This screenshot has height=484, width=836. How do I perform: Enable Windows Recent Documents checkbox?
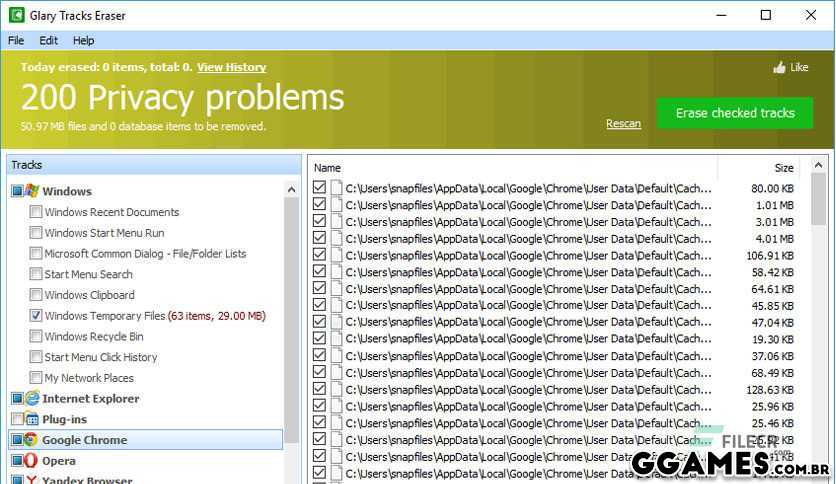36,212
